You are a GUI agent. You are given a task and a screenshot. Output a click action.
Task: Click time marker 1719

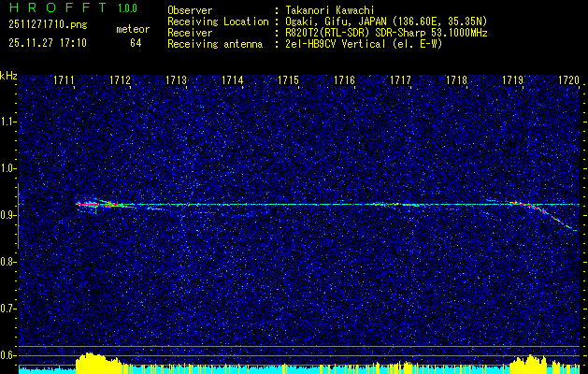pos(512,80)
